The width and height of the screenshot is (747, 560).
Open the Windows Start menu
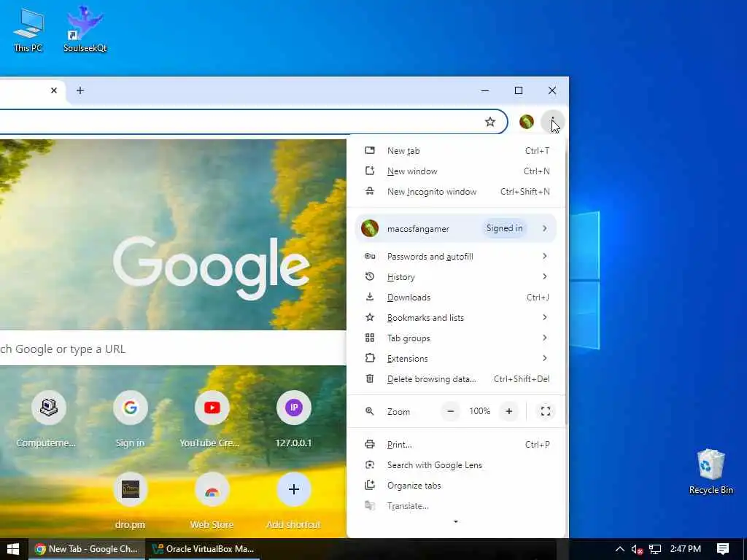(13, 549)
